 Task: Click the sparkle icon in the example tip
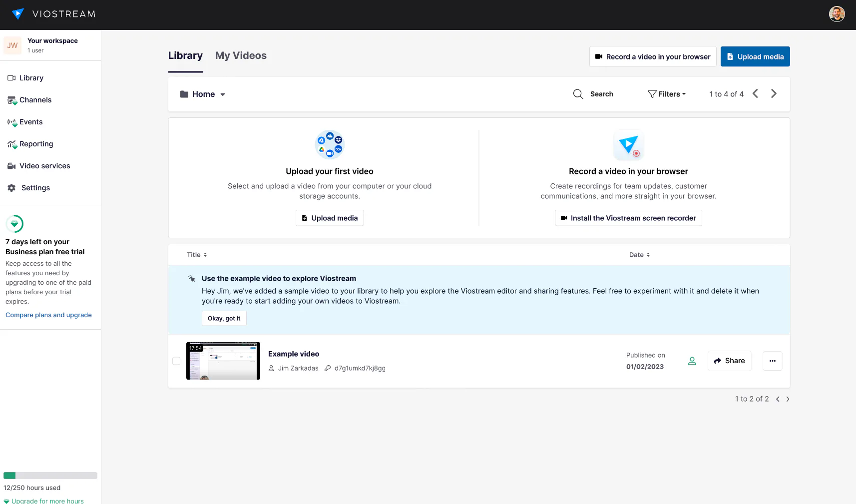pos(192,278)
